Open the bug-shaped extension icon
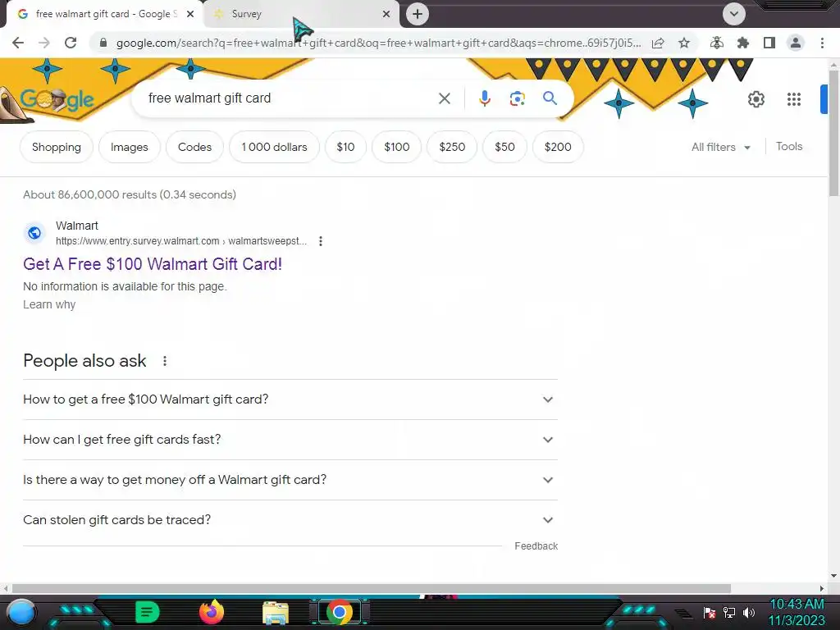 click(717, 43)
